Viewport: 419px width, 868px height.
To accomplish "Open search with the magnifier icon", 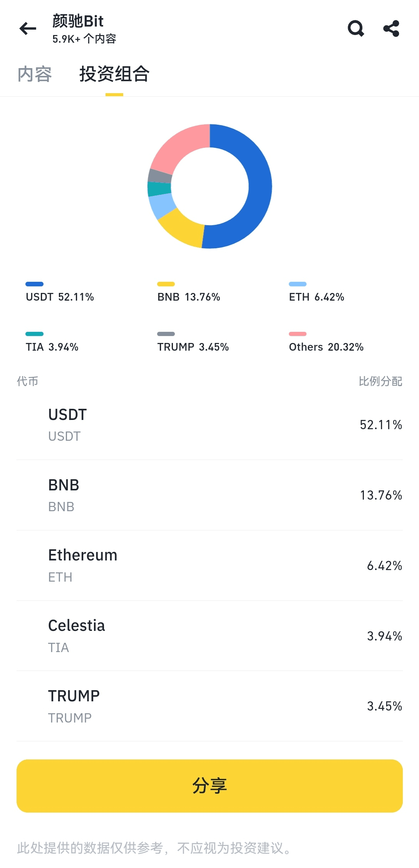I will click(356, 28).
